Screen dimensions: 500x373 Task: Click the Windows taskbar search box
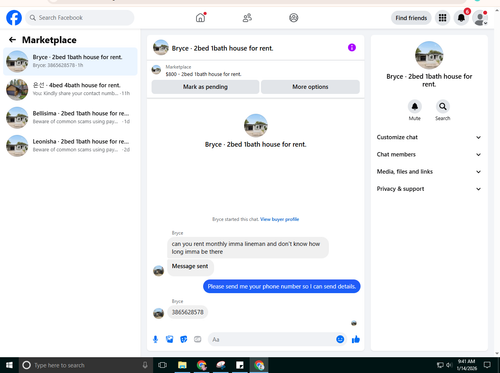(x=85, y=365)
